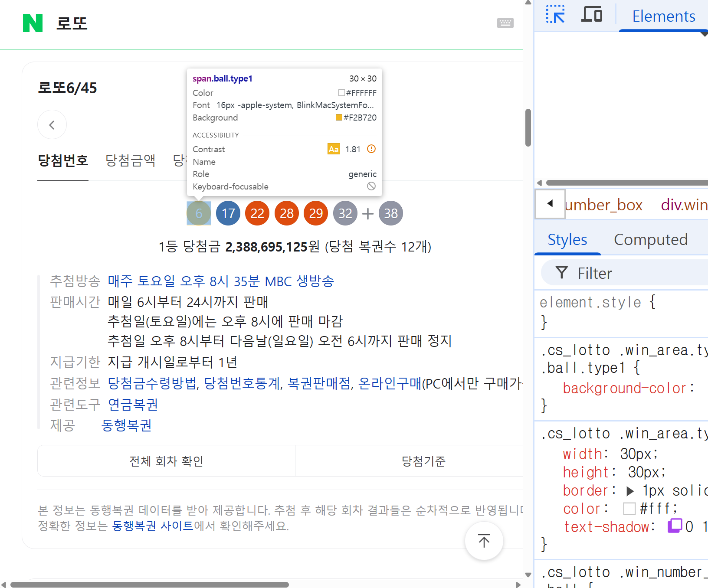Click the 동행복권 provider link
The height and width of the screenshot is (588, 708).
(126, 425)
